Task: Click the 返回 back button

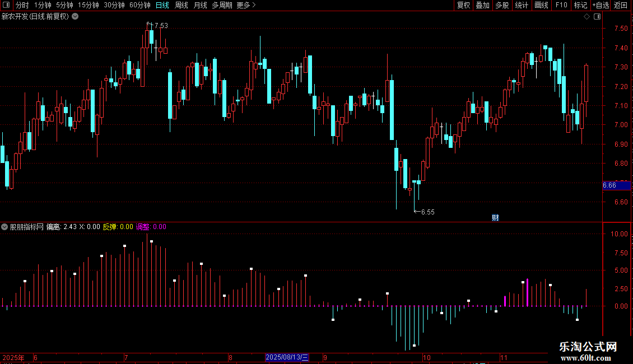Action: [x=621, y=5]
